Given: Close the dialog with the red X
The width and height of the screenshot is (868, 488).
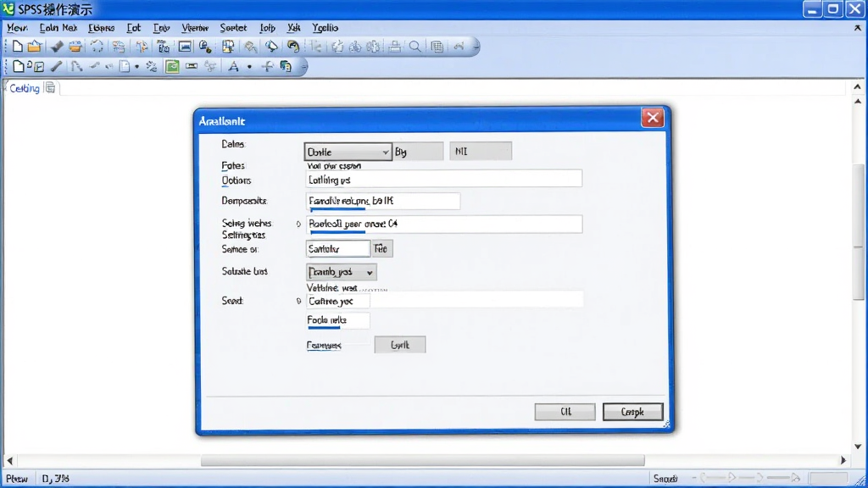Looking at the screenshot, I should click(x=653, y=117).
